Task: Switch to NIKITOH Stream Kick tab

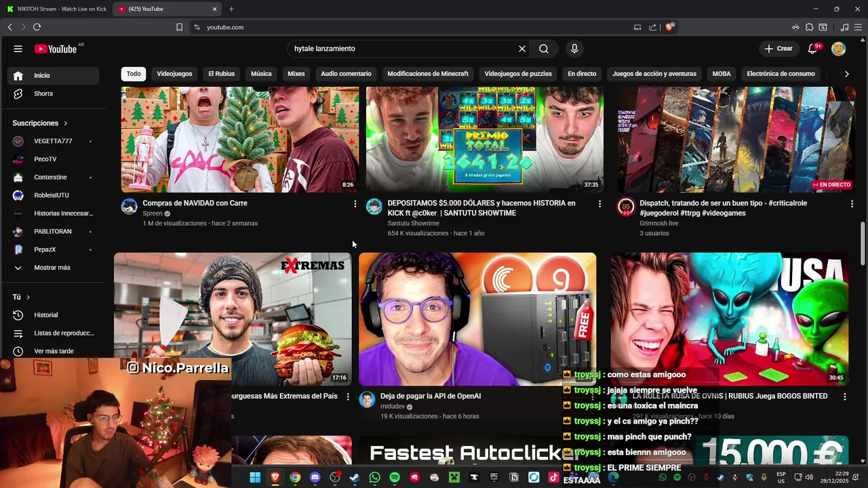Action: 56,9
